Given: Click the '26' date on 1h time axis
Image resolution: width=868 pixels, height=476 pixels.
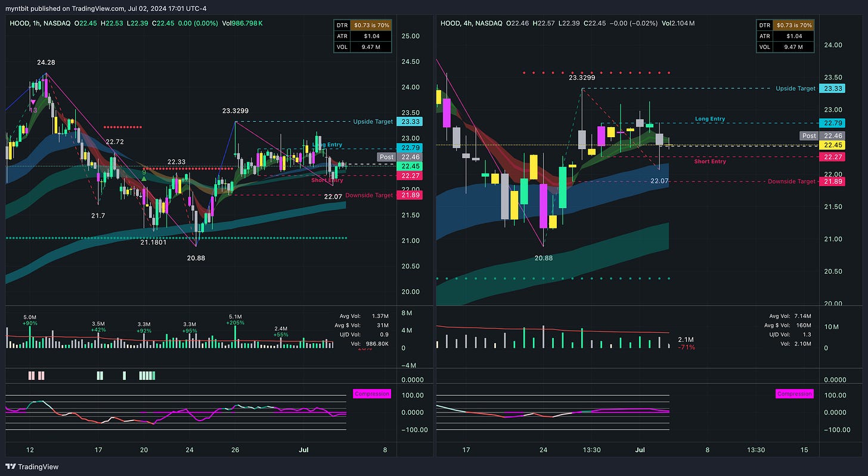Looking at the screenshot, I should click(235, 450).
